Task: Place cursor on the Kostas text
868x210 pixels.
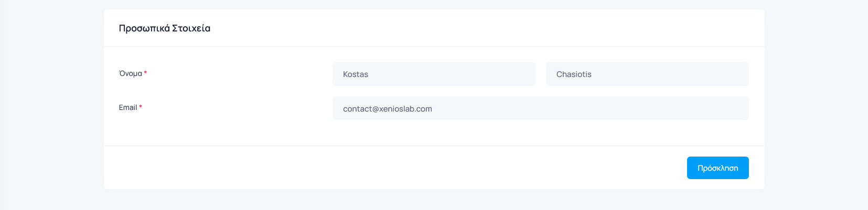Action: point(356,74)
